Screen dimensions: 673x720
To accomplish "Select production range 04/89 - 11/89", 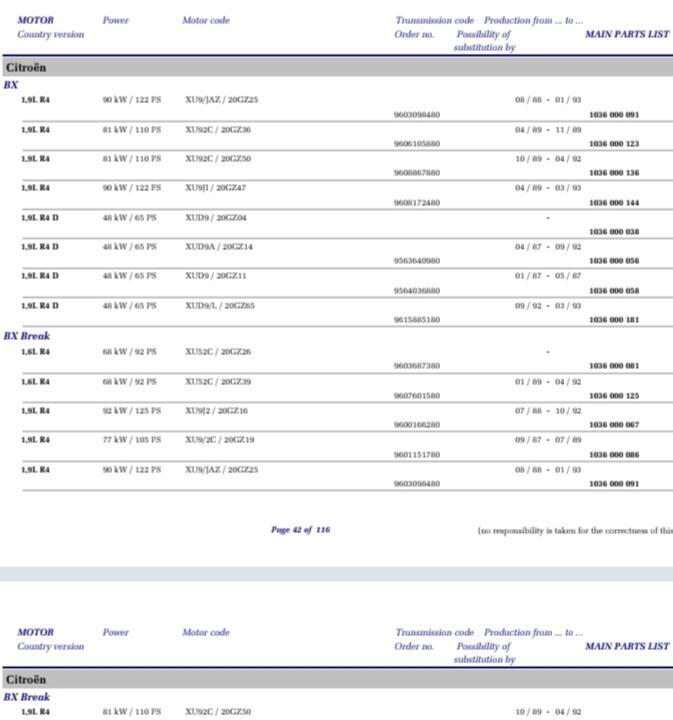I will 548,129.
